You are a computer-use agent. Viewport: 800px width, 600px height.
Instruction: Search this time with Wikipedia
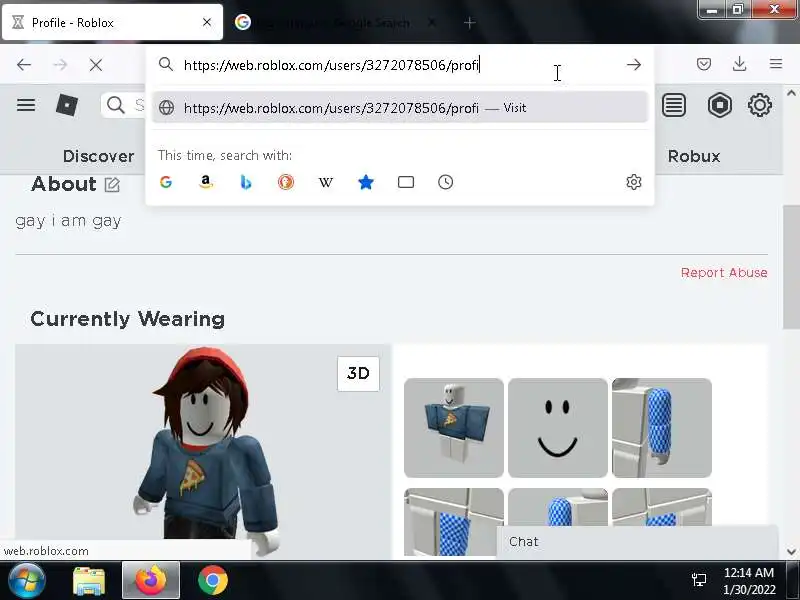point(326,182)
